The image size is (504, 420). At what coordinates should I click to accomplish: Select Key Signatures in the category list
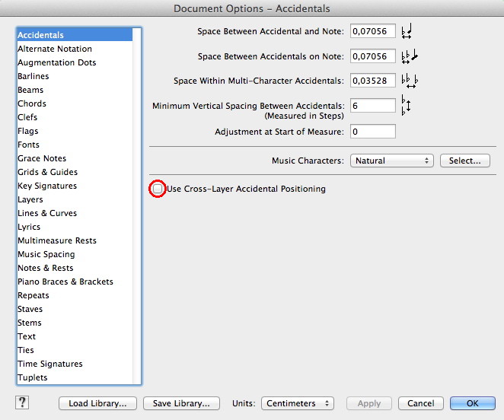click(x=47, y=186)
